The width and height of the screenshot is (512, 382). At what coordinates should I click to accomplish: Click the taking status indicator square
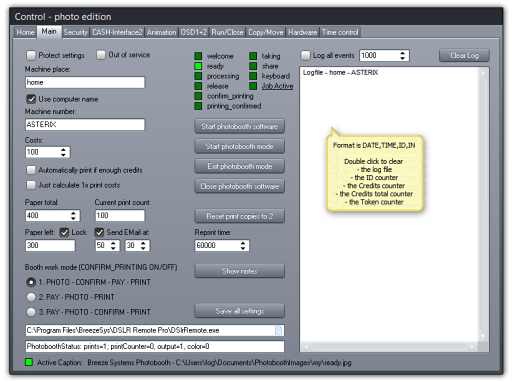point(253,56)
